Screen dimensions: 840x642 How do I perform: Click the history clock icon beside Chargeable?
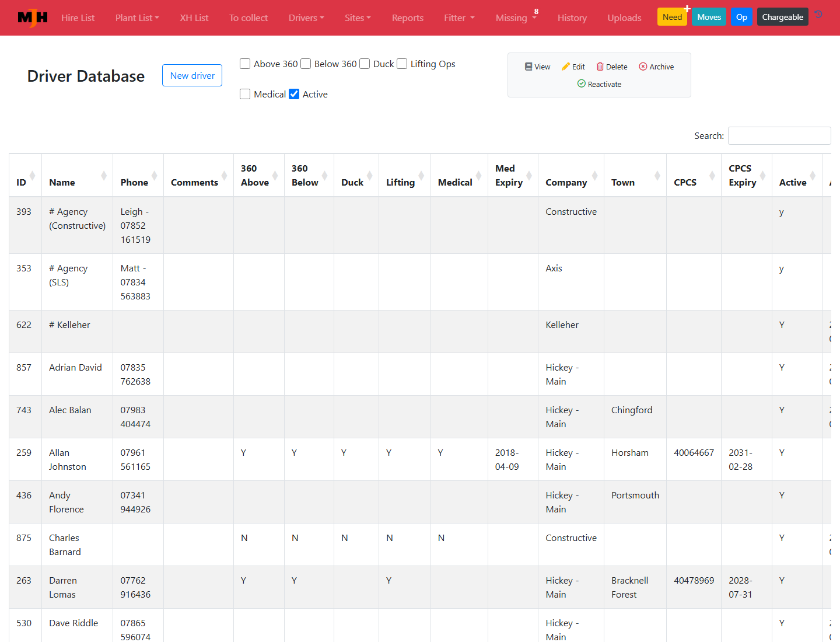(x=819, y=14)
